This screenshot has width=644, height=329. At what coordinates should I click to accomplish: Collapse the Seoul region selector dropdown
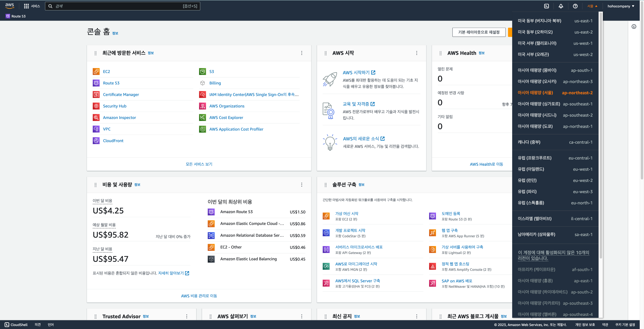tap(592, 6)
